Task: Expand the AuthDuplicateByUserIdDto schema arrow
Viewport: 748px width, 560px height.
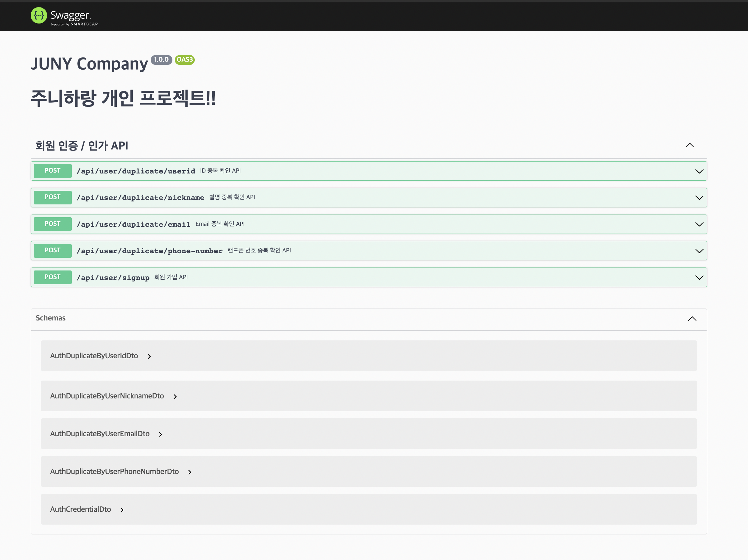Action: click(x=149, y=356)
